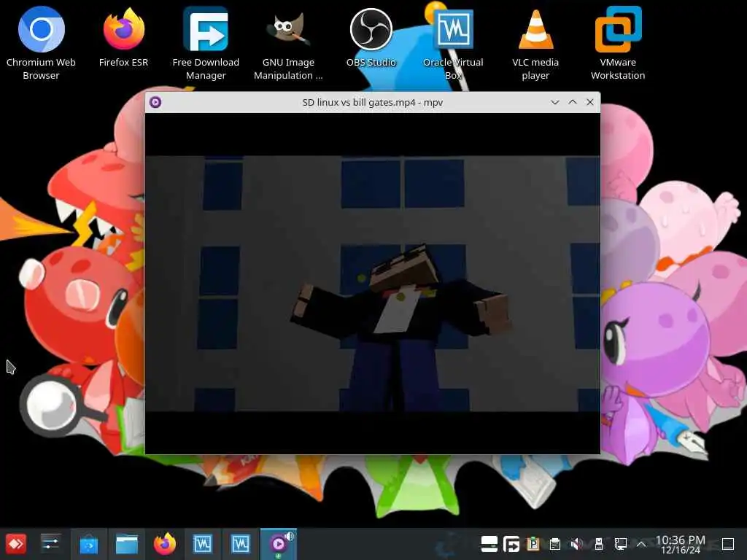Image resolution: width=747 pixels, height=560 pixels.
Task: Click the Show Desktop button in taskbar
Action: [728, 543]
